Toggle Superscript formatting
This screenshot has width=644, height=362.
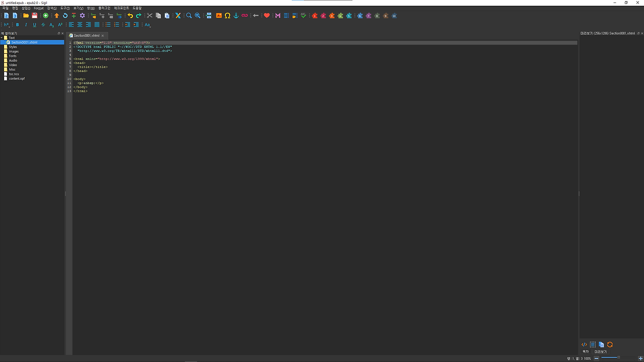click(60, 25)
